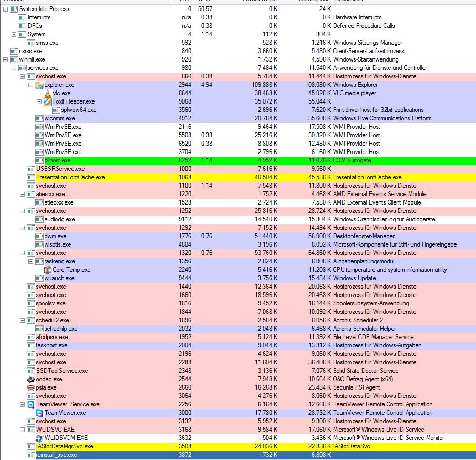Viewport: 476px width, 460px height.
Task: Collapse the TeamViewer_Service.exe node
Action: coord(22,404)
